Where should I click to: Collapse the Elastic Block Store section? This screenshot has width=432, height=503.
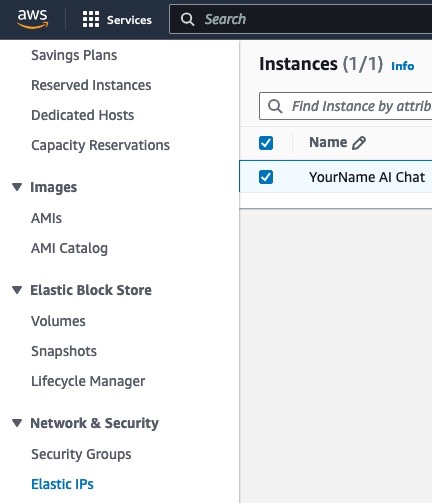point(17,290)
